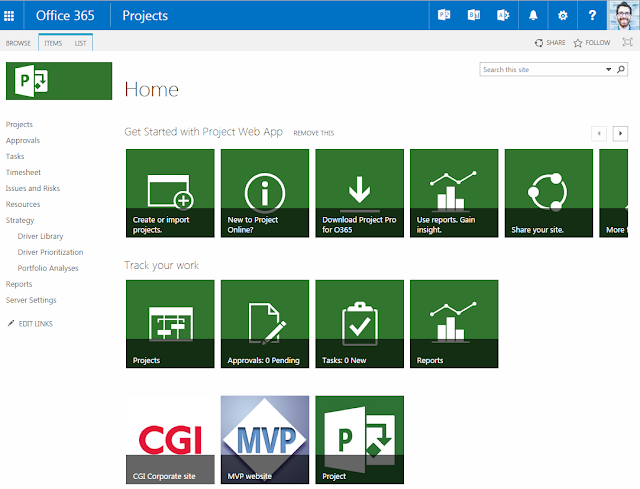Click SHARE in the ribbon bar
Image resolution: width=640 pixels, height=489 pixels.
[x=550, y=42]
